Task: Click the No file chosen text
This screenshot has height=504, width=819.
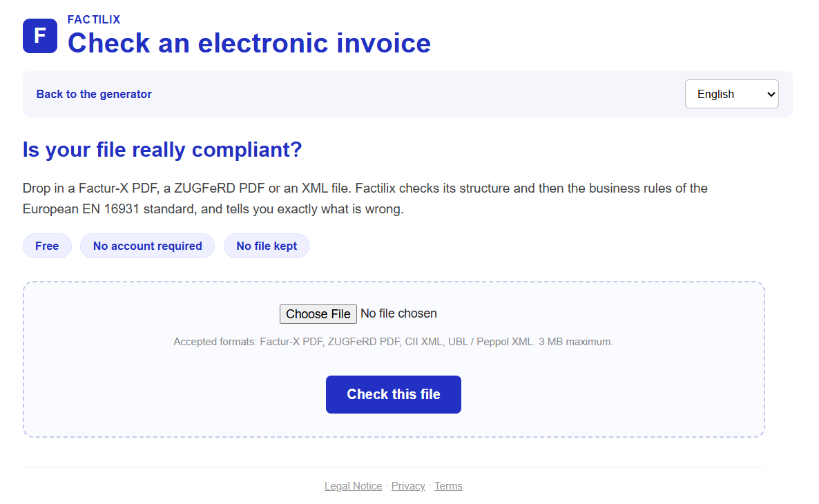Action: pyautogui.click(x=398, y=313)
